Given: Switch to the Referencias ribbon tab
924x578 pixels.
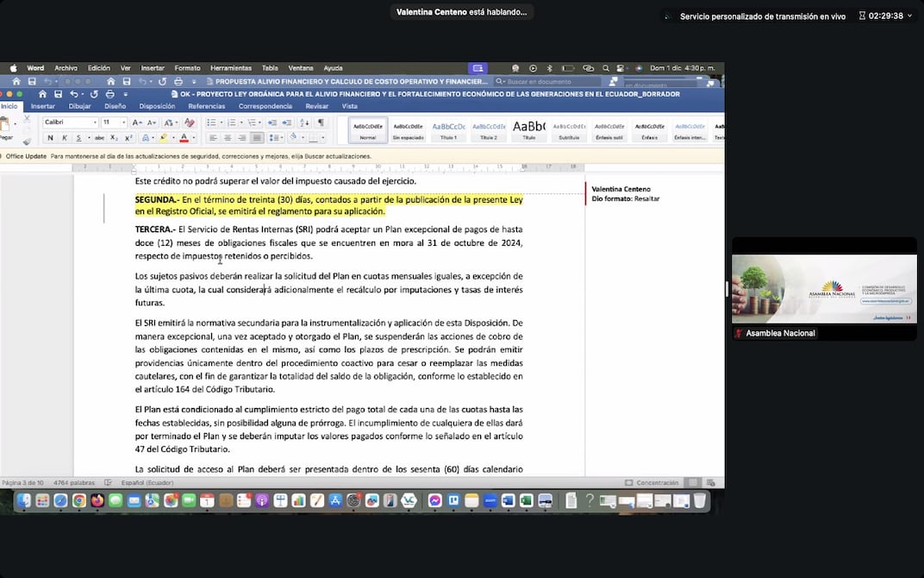Looking at the screenshot, I should (x=206, y=106).
